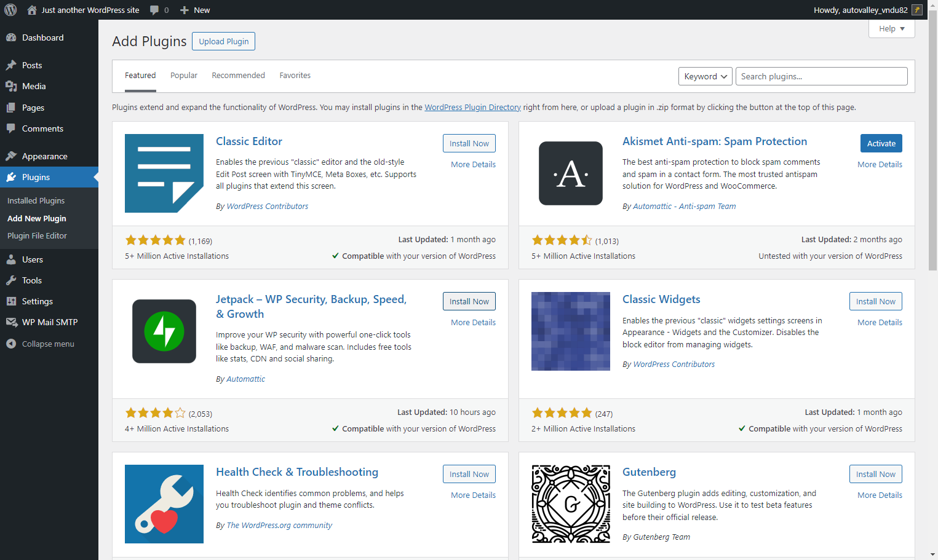Image resolution: width=938 pixels, height=560 pixels.
Task: Open the Users sidebar icon
Action: click(11, 259)
